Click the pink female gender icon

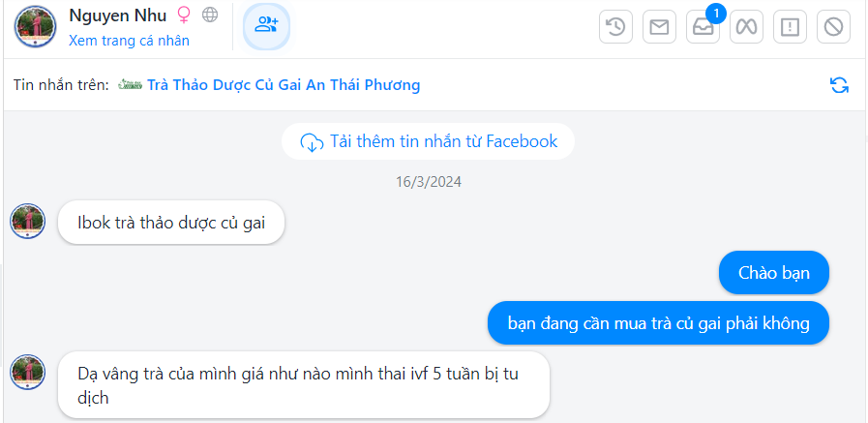184,15
